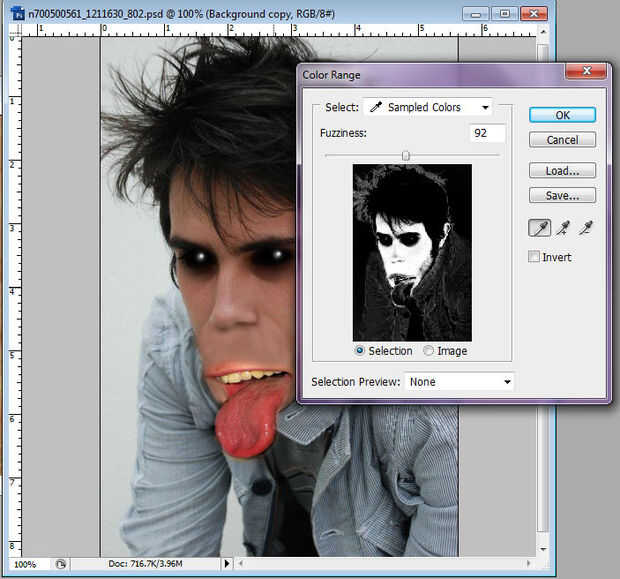Click the Fuzziness value field
The image size is (620, 579).
point(488,133)
